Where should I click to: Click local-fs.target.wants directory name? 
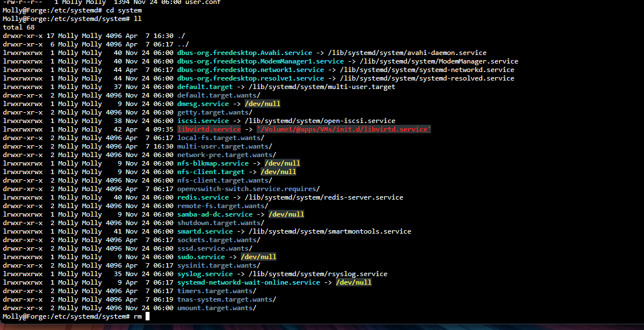tap(219, 138)
